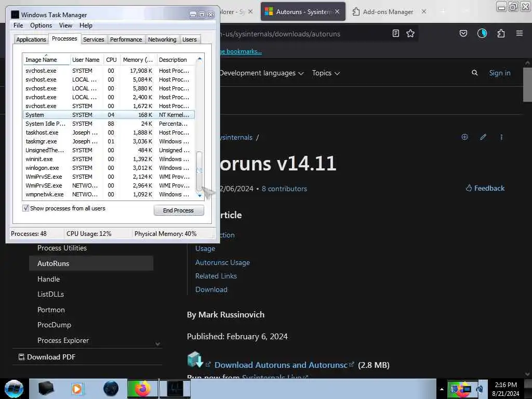This screenshot has height=399, width=532.
Task: Select ListDLLs in the sidebar
Action: (50, 295)
